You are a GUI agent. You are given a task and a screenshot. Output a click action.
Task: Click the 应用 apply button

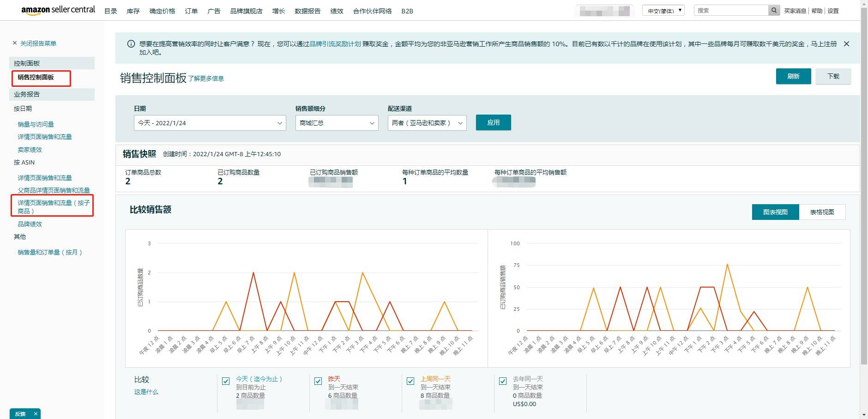click(x=493, y=122)
